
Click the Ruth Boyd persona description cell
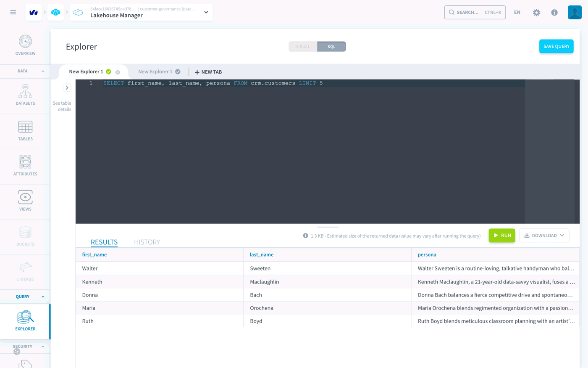496,321
